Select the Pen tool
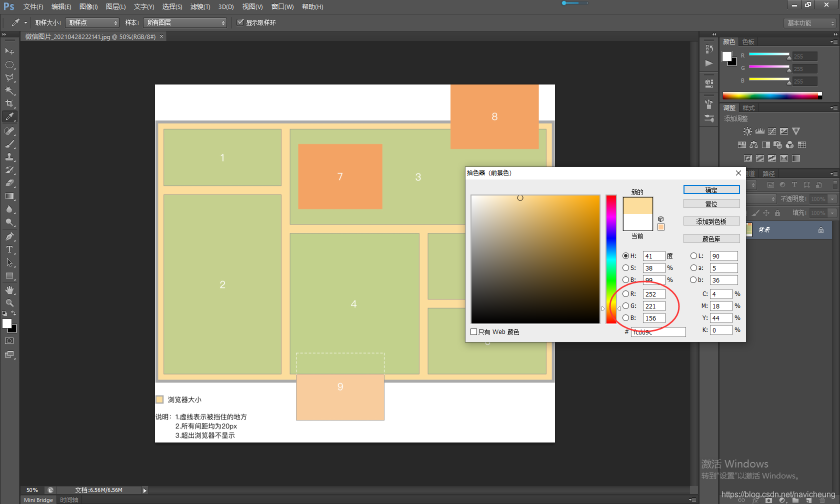This screenshot has height=504, width=840. pos(9,236)
